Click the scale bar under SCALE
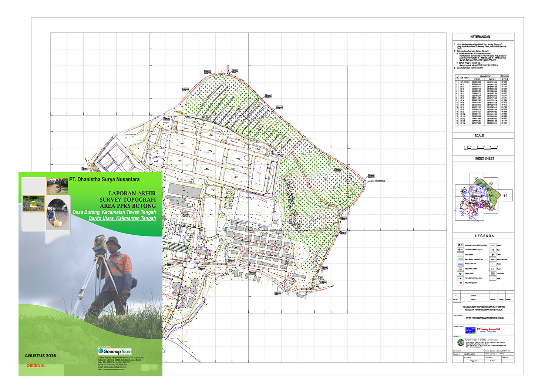The height and width of the screenshot is (392, 555). click(x=481, y=148)
